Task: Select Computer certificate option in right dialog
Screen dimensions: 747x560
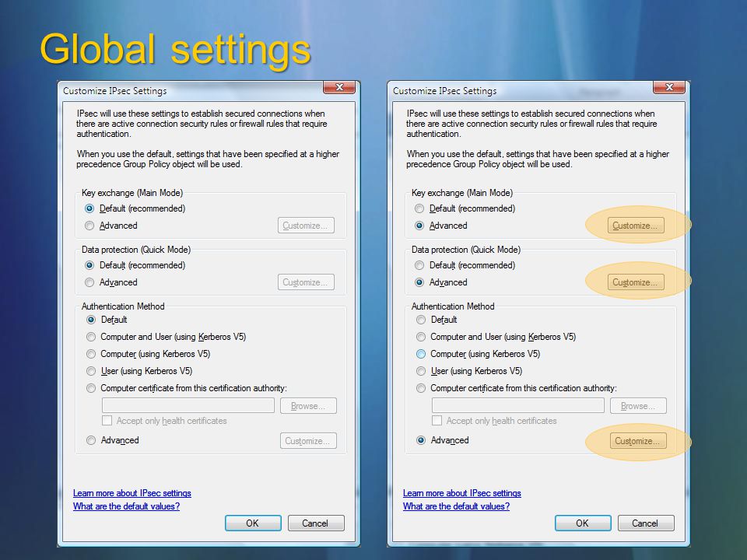Action: [421, 388]
